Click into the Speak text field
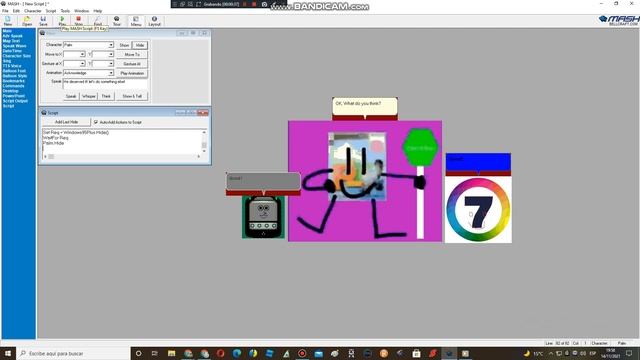Viewport: 640px width, 360px height. click(105, 84)
